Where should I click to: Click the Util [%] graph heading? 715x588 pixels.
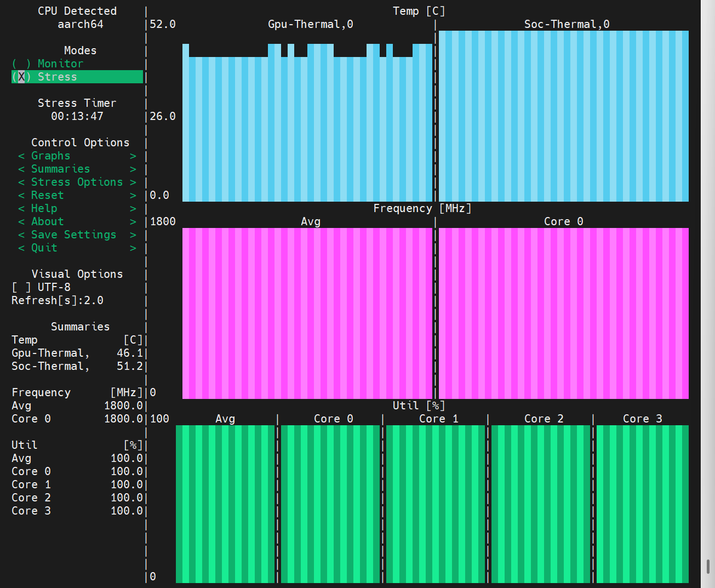click(x=419, y=406)
